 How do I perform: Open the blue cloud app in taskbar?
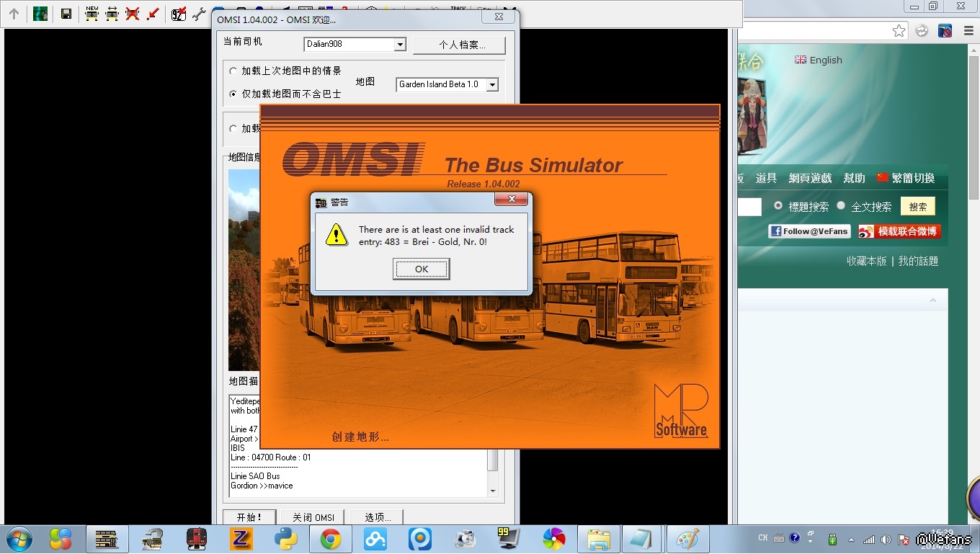[x=375, y=539]
